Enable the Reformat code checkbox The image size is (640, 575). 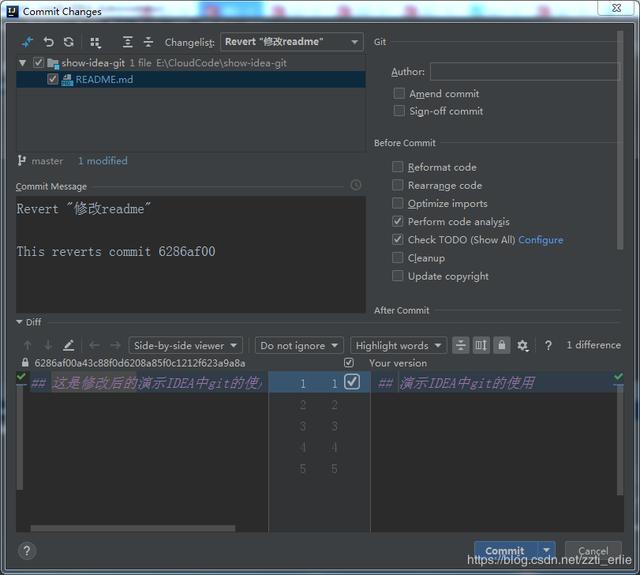pos(399,168)
